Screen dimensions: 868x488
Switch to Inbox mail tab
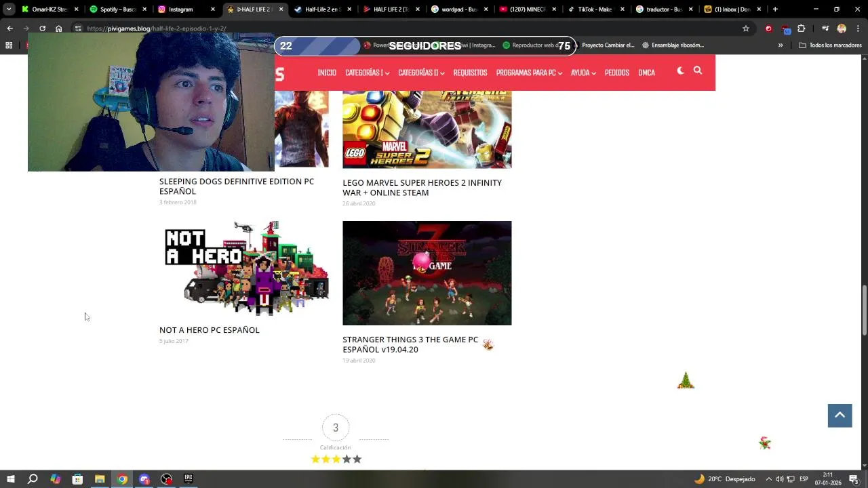(x=732, y=9)
